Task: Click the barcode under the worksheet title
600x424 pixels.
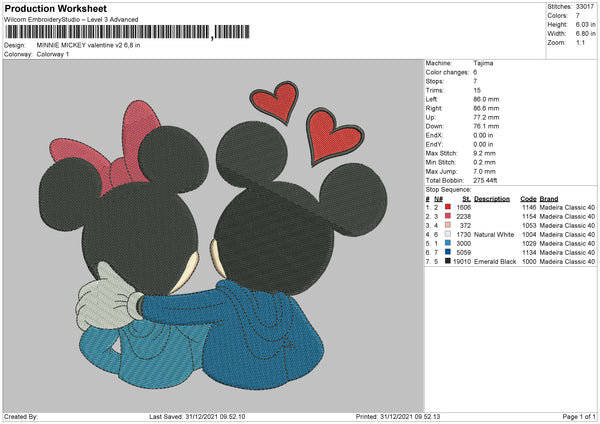Action: [x=128, y=32]
